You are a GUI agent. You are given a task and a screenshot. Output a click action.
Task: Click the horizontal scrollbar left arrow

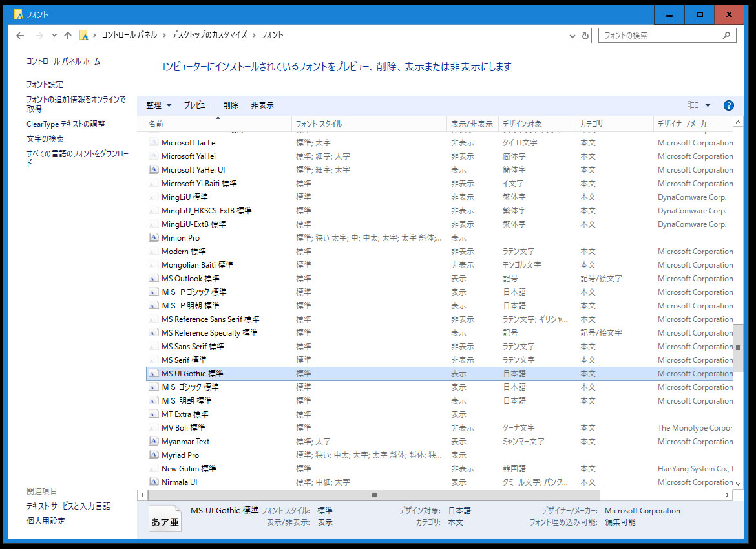[x=142, y=495]
